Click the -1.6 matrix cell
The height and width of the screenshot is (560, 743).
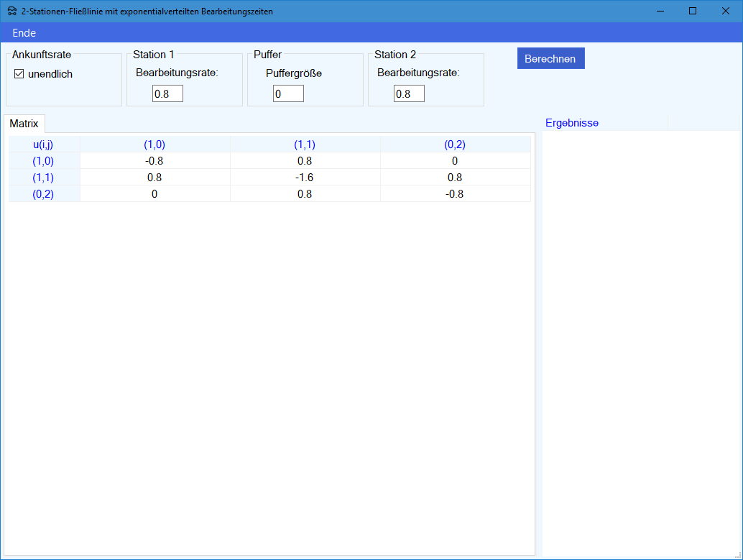(305, 178)
